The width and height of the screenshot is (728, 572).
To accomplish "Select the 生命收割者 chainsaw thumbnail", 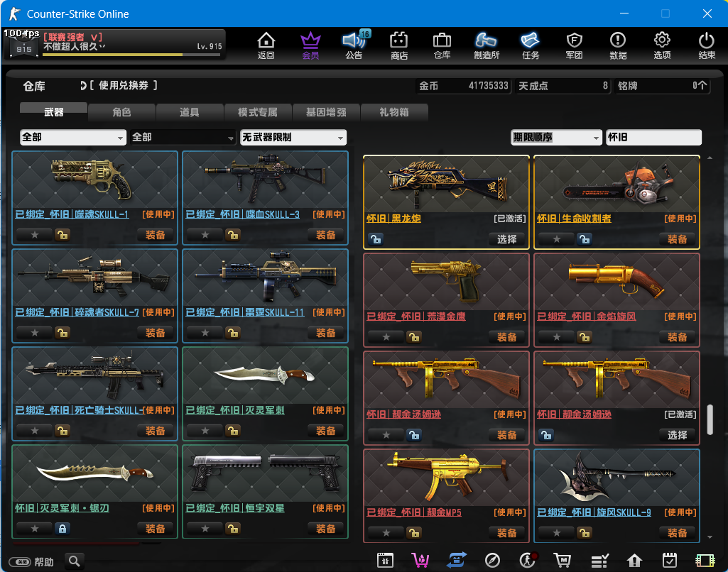I will (x=616, y=185).
